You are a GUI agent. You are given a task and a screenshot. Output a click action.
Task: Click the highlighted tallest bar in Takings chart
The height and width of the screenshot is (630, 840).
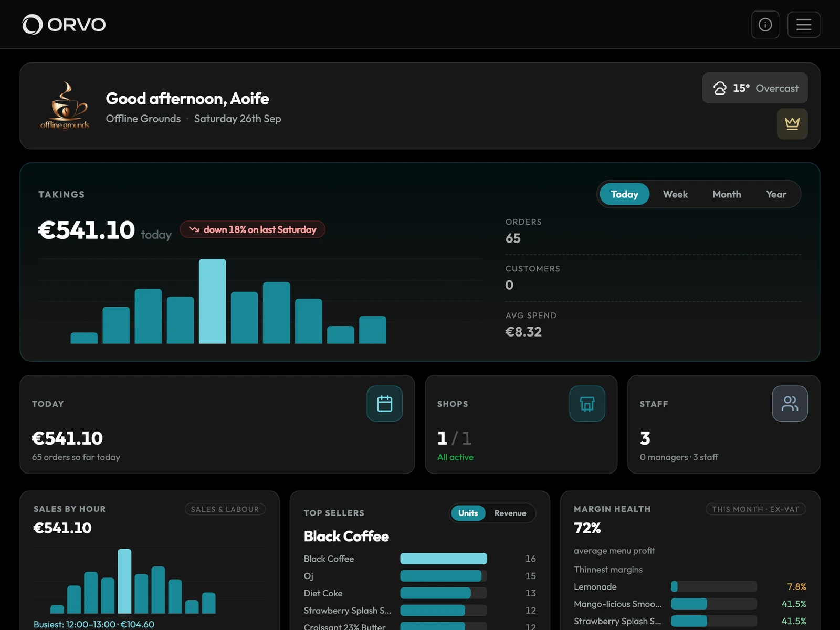(x=212, y=301)
